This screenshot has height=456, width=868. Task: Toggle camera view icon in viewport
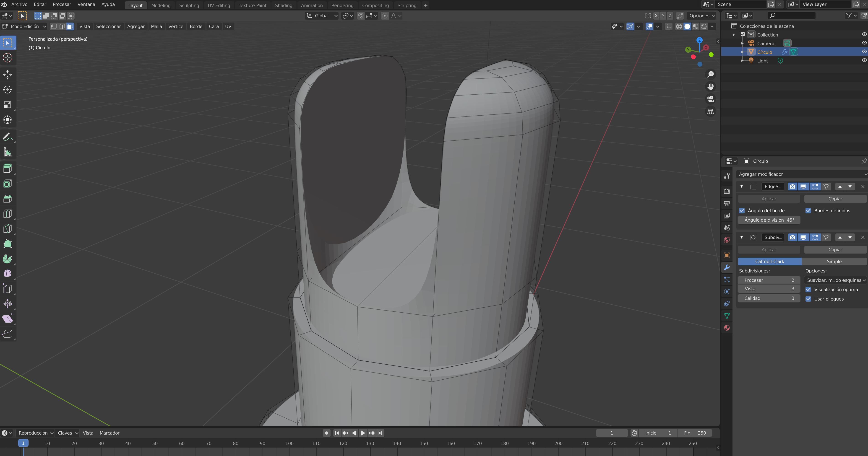(710, 99)
